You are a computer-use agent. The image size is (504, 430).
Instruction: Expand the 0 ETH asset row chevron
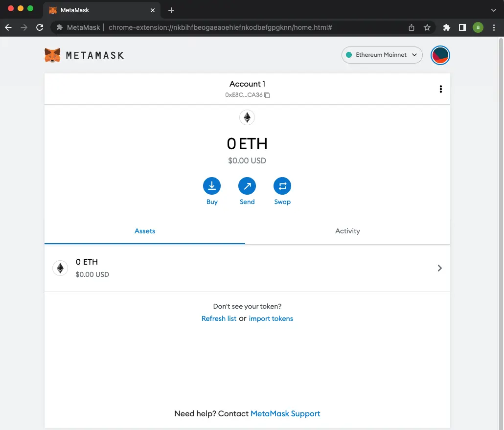coord(440,268)
